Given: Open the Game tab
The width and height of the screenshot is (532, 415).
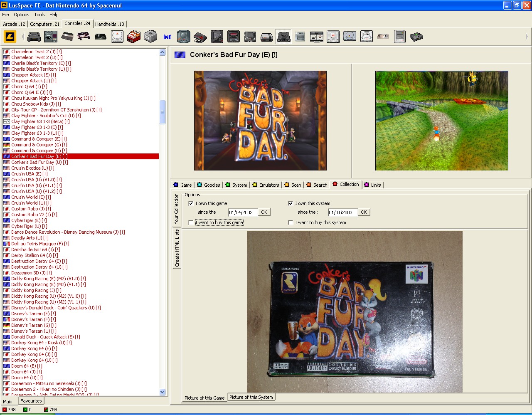Looking at the screenshot, I should click(182, 185).
